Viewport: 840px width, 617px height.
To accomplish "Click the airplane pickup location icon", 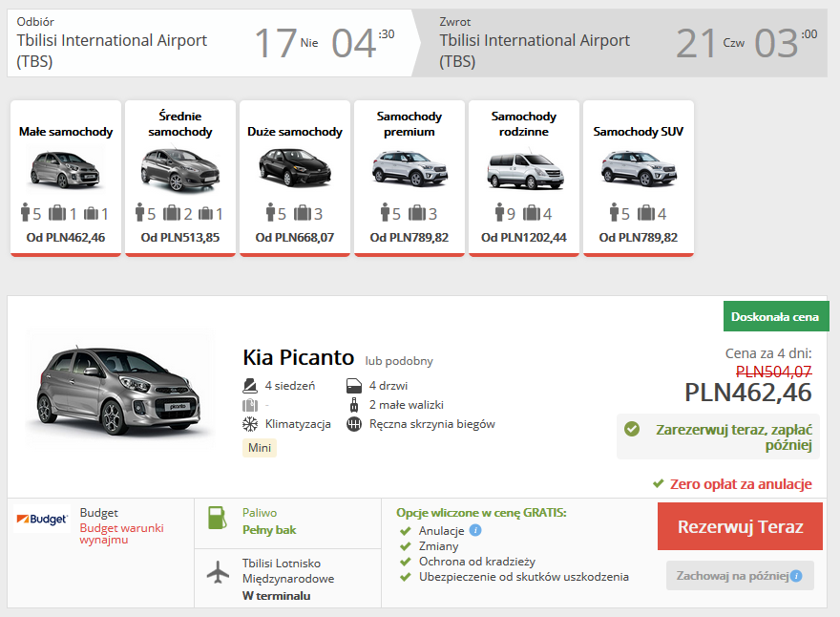I will pos(218,572).
